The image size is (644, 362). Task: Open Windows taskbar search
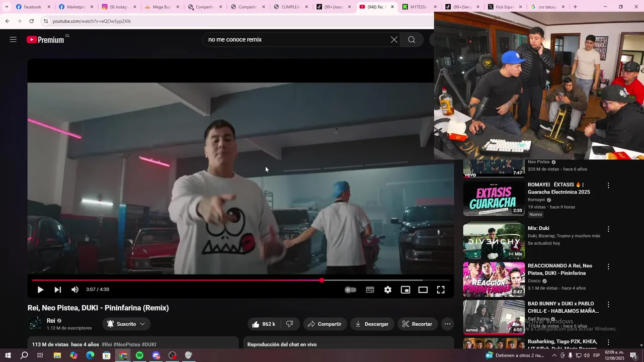click(x=24, y=355)
